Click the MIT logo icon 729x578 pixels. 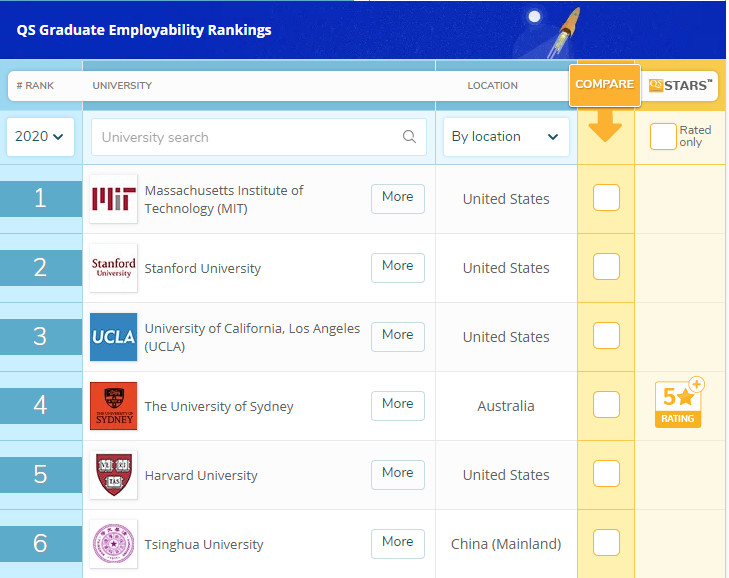(x=113, y=199)
